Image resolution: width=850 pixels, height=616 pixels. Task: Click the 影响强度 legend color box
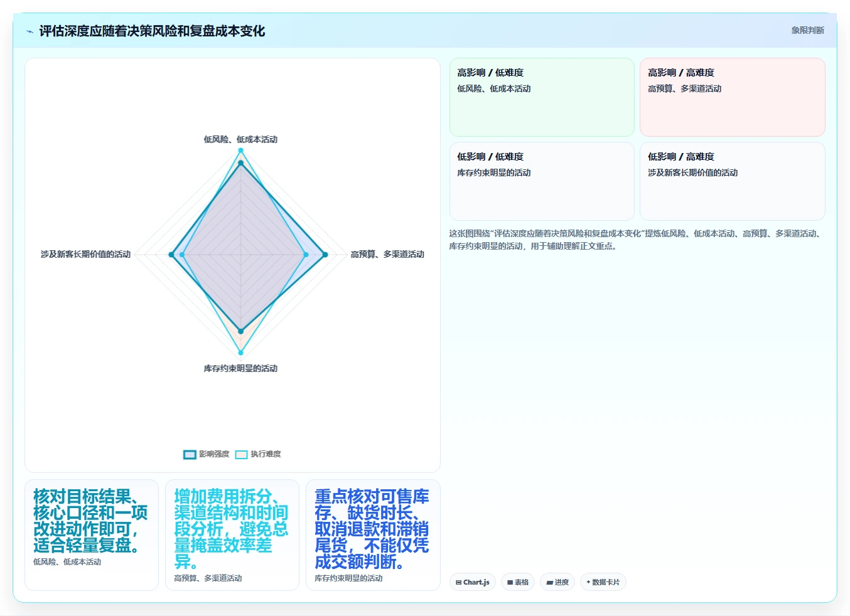190,455
